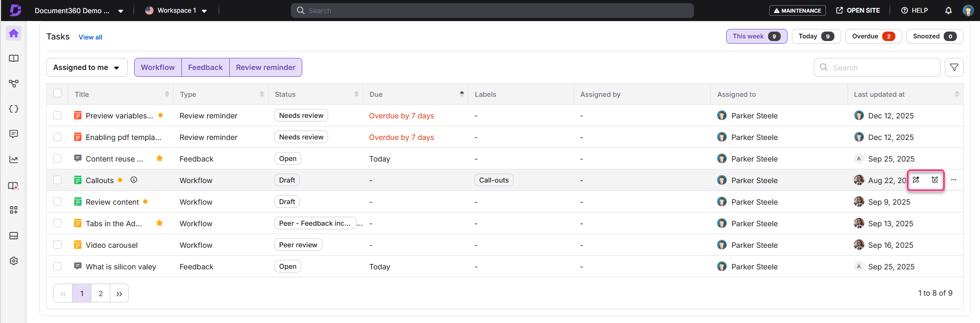Switch to the Snoozed tab

click(x=935, y=36)
